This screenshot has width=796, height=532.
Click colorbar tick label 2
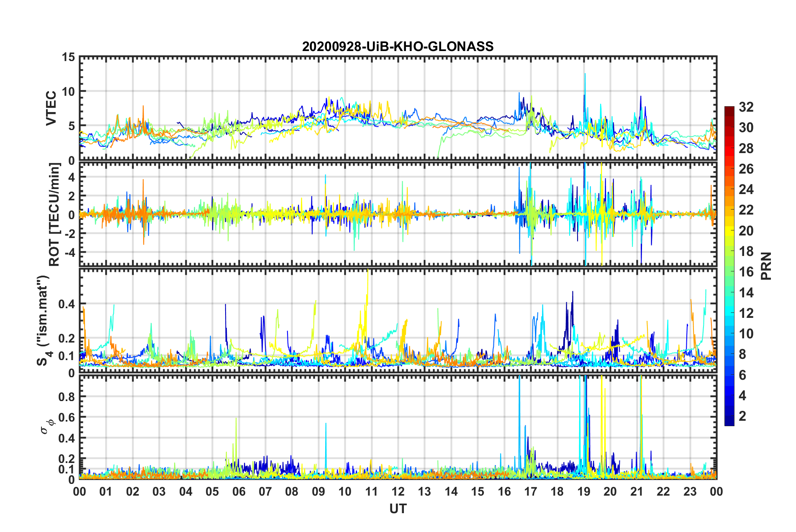742,416
